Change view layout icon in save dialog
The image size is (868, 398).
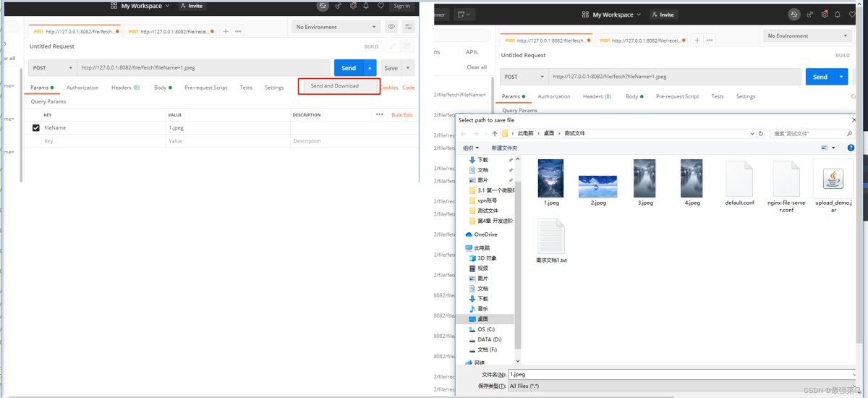pyautogui.click(x=825, y=148)
